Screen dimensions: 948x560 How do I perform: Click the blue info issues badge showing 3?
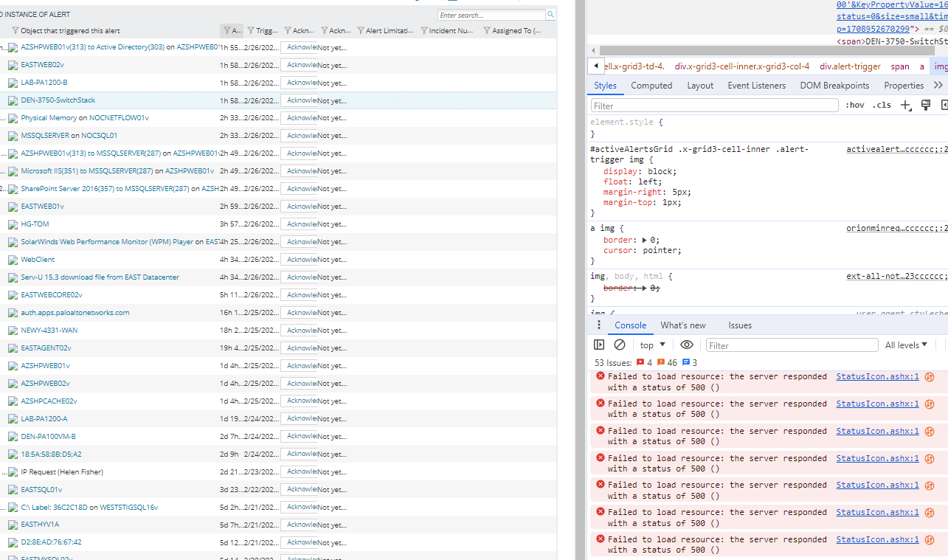point(690,363)
